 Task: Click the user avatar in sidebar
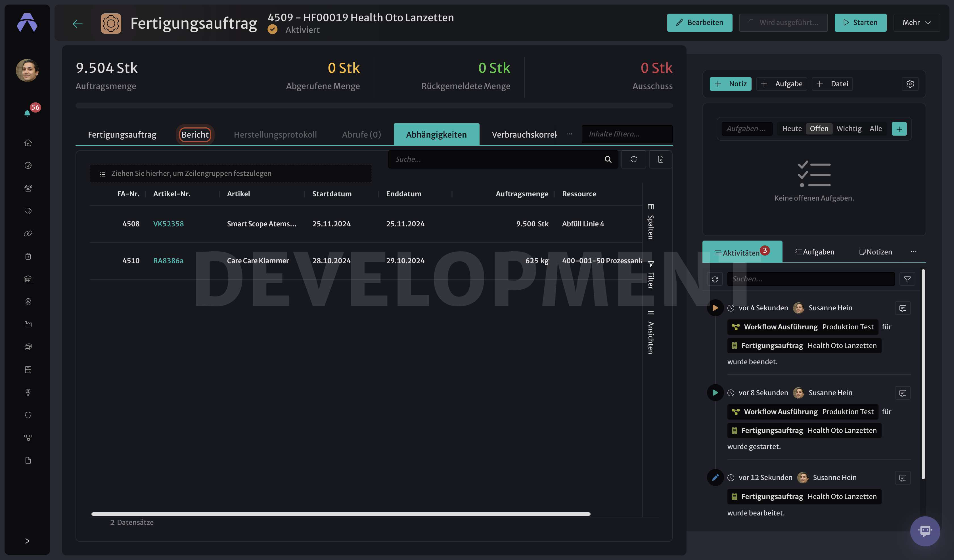[27, 70]
